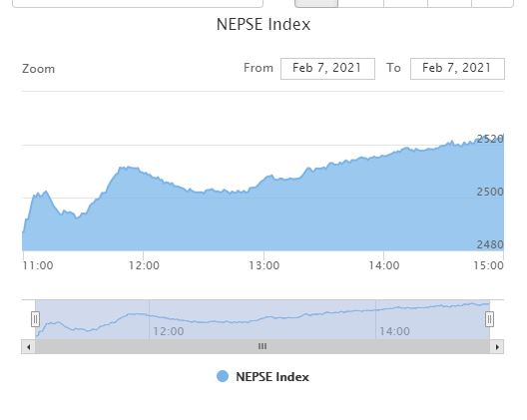
Task: Click the 11:00 x-axis label
Action: coord(38,265)
